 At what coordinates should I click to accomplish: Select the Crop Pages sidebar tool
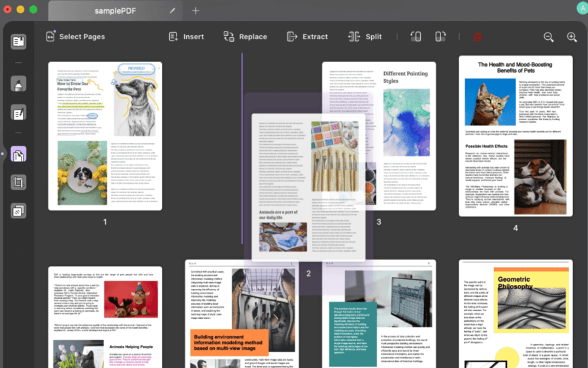tap(18, 182)
